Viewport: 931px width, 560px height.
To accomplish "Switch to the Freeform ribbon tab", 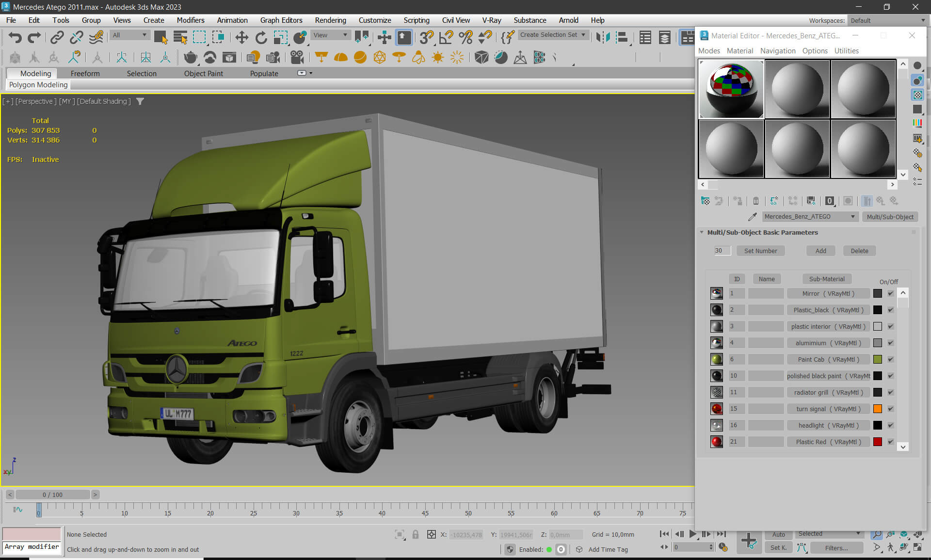I will coord(85,73).
